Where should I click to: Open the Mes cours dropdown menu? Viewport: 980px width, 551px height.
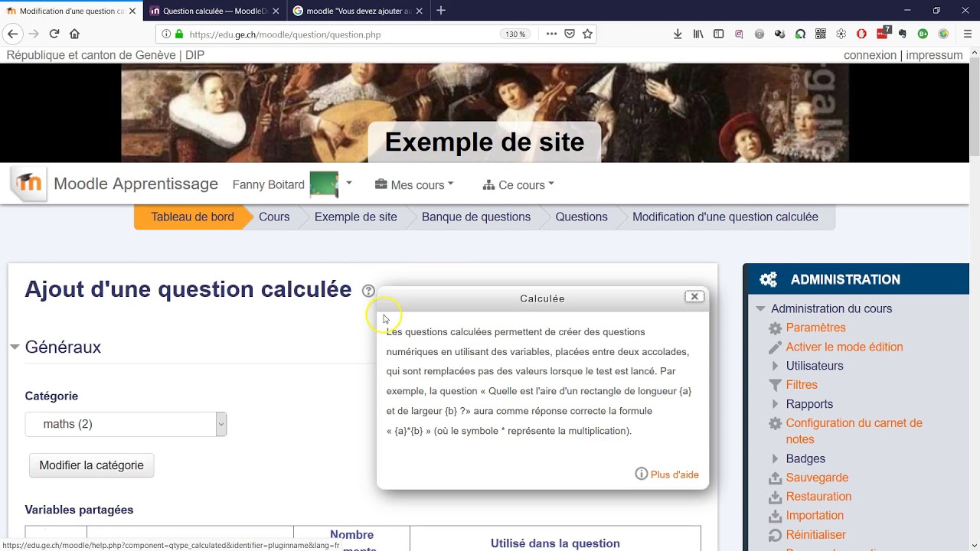pos(414,184)
